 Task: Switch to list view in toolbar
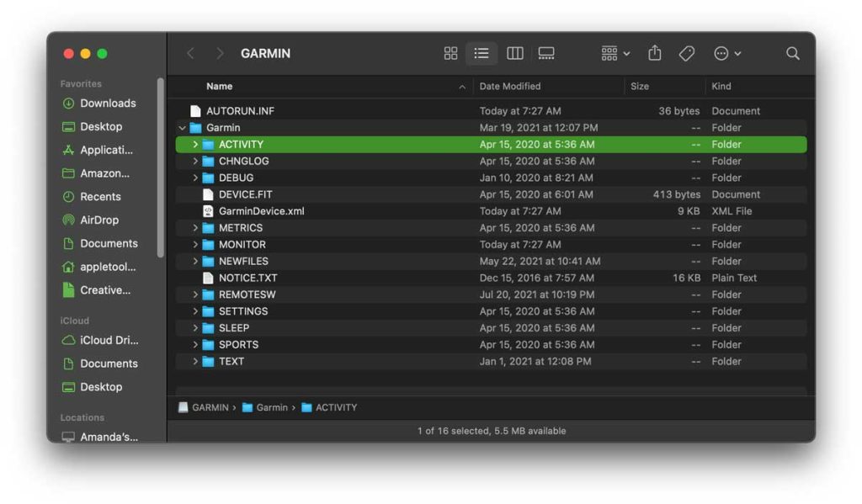[482, 53]
